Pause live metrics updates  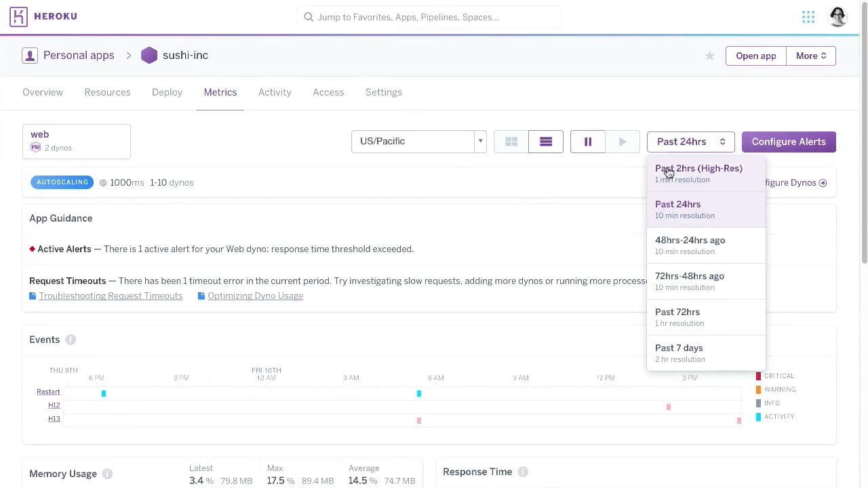(x=588, y=142)
